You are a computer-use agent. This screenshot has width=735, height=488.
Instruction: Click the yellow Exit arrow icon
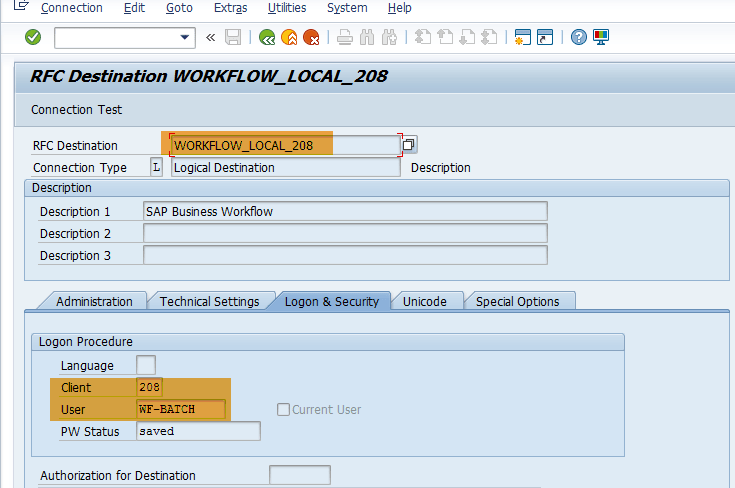click(x=289, y=38)
